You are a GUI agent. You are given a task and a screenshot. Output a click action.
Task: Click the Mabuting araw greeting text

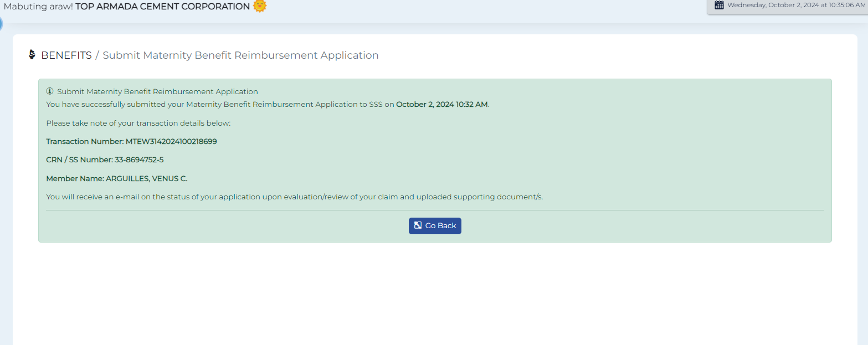click(x=38, y=7)
